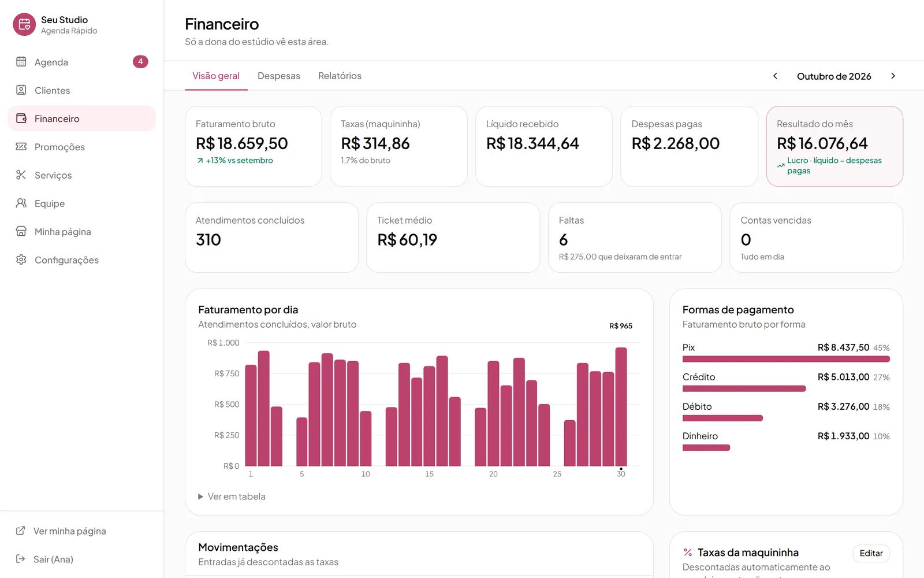Viewport: 924px width, 578px height.
Task: Click the Equipe people icon
Action: (21, 203)
